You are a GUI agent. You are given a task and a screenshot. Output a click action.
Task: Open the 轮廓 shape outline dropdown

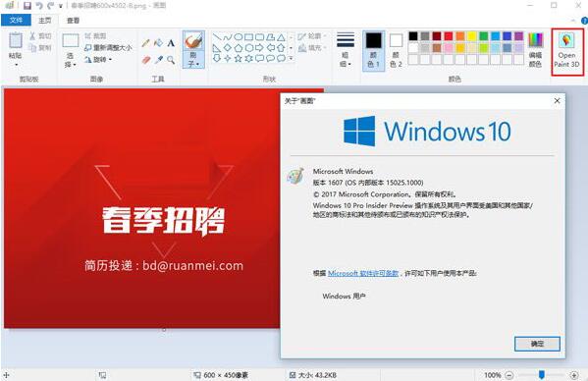click(x=311, y=36)
